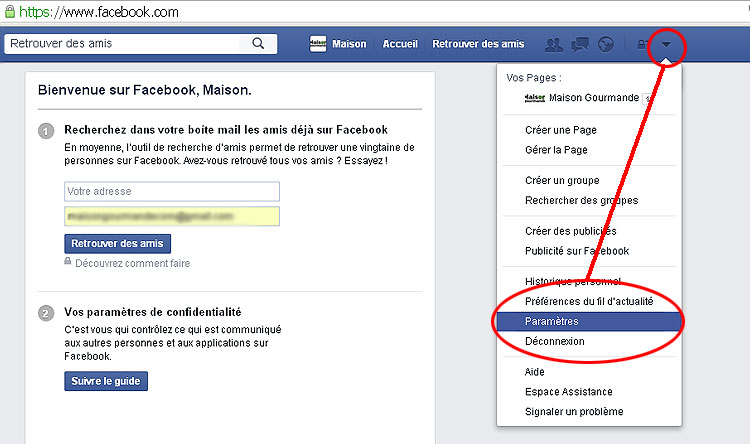Screen dimensions: 750x444
Task: Click the Suivre le guide button
Action: pyautogui.click(x=106, y=381)
